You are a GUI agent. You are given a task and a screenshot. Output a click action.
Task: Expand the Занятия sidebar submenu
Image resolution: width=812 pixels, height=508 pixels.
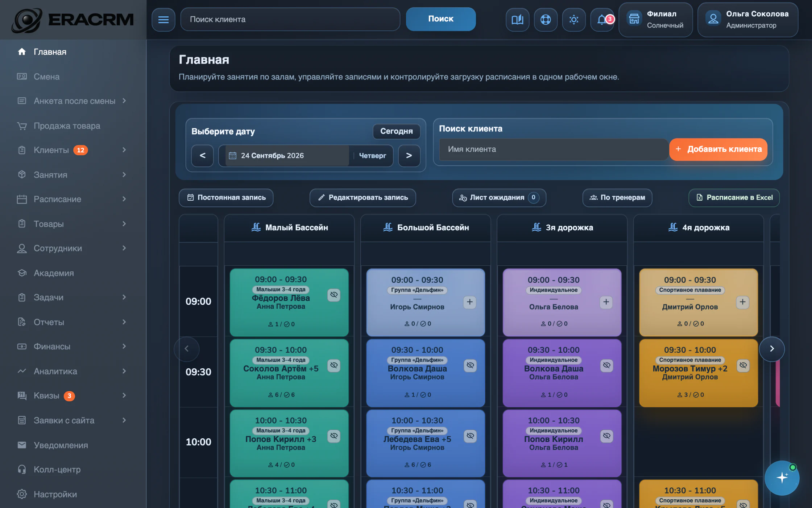coord(124,175)
